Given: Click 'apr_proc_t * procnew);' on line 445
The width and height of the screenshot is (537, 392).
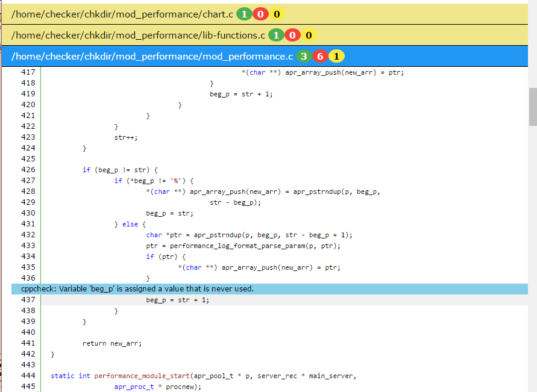Looking at the screenshot, I should point(158,387).
